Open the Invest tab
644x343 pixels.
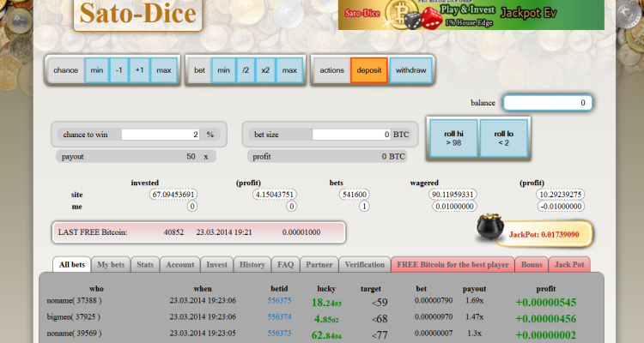click(x=217, y=265)
